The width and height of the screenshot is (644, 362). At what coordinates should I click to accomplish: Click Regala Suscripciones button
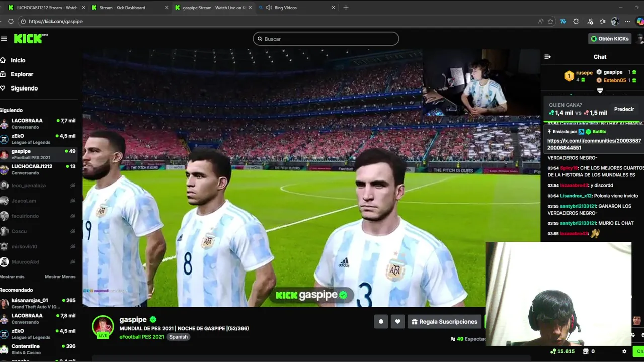pos(444,322)
